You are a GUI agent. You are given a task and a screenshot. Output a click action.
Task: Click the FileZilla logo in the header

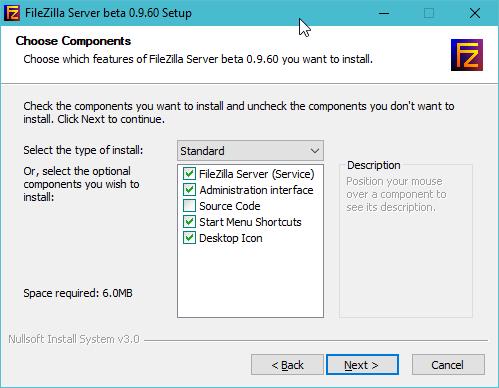[x=467, y=55]
